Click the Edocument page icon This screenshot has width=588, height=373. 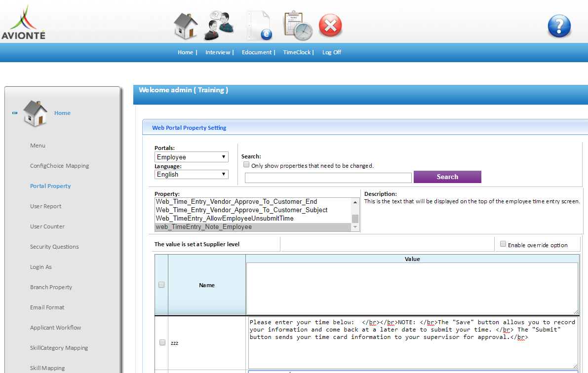click(x=259, y=25)
